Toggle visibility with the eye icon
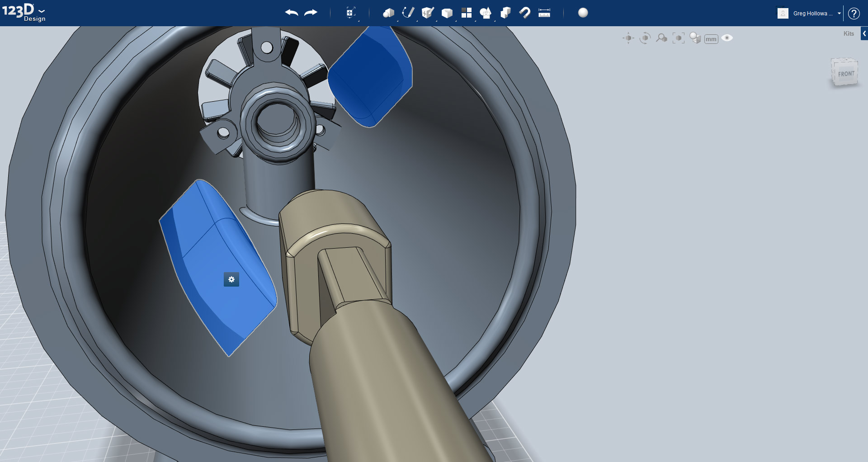Viewport: 868px width, 462px height. coord(727,38)
